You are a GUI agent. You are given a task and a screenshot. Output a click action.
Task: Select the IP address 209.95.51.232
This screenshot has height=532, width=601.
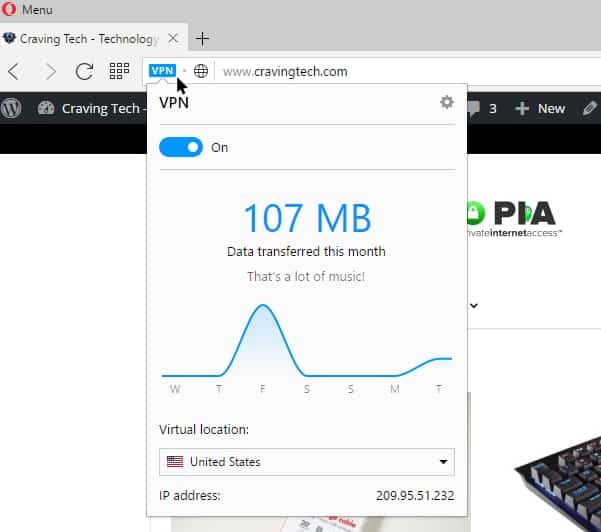point(415,496)
